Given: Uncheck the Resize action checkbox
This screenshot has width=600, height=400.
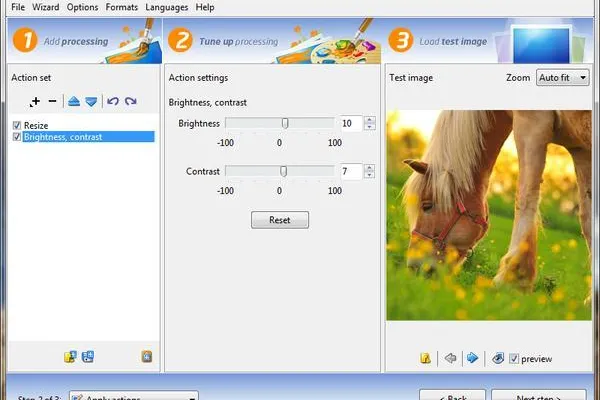Looking at the screenshot, I should 17,125.
